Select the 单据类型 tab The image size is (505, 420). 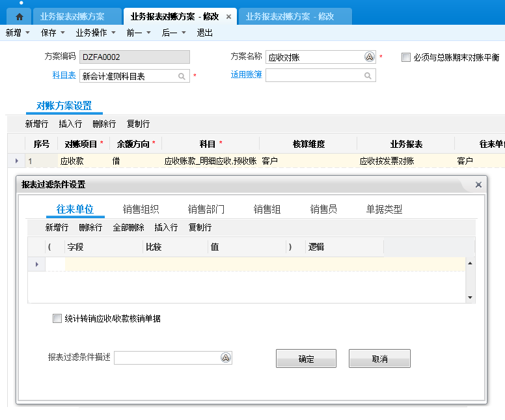pos(384,209)
